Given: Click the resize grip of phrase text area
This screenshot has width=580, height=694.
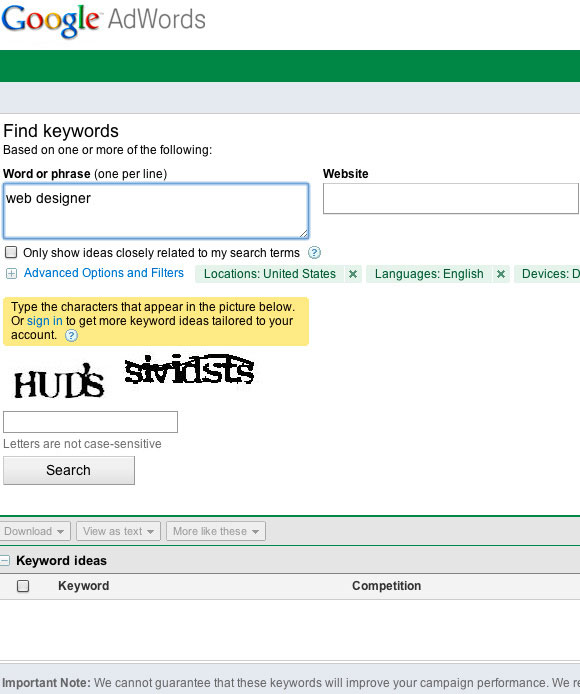Looking at the screenshot, I should 303,233.
